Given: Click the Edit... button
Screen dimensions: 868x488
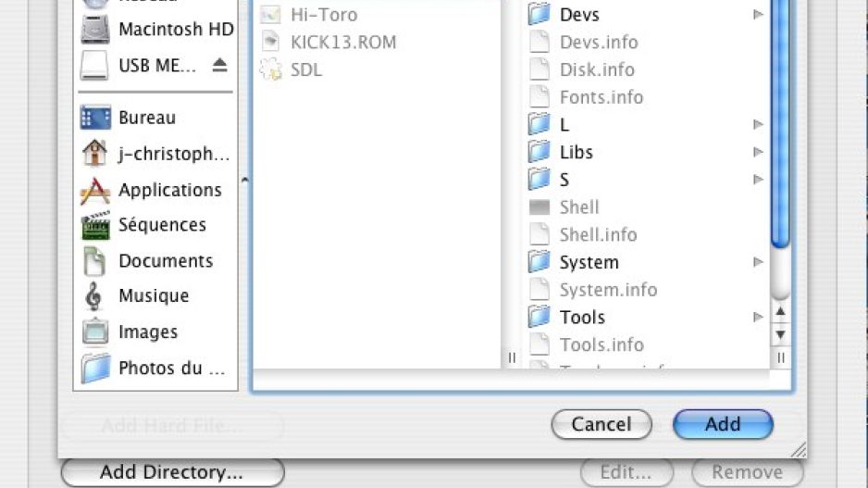Looking at the screenshot, I should pos(626,472).
